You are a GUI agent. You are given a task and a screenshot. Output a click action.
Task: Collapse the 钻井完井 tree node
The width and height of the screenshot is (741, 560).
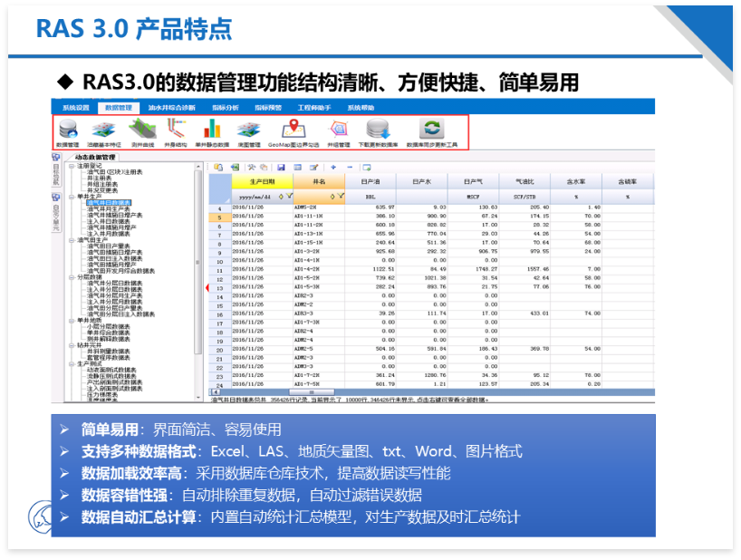[x=72, y=345]
